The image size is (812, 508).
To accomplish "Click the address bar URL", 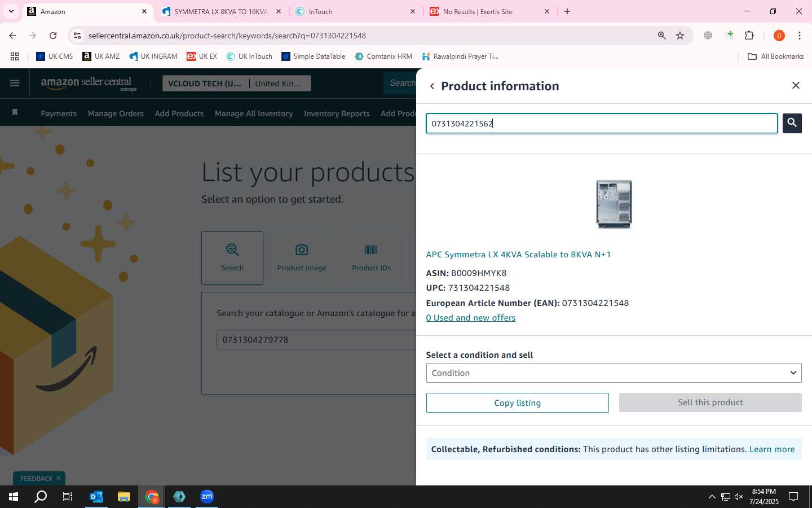I will click(x=227, y=36).
